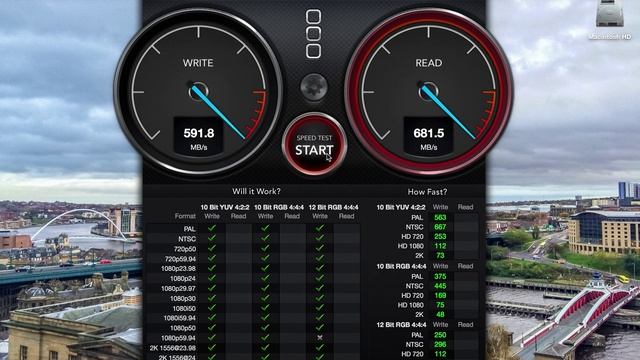Screen dimensions: 640x360
Task: Select the 375 PAL write value
Action: point(440,276)
